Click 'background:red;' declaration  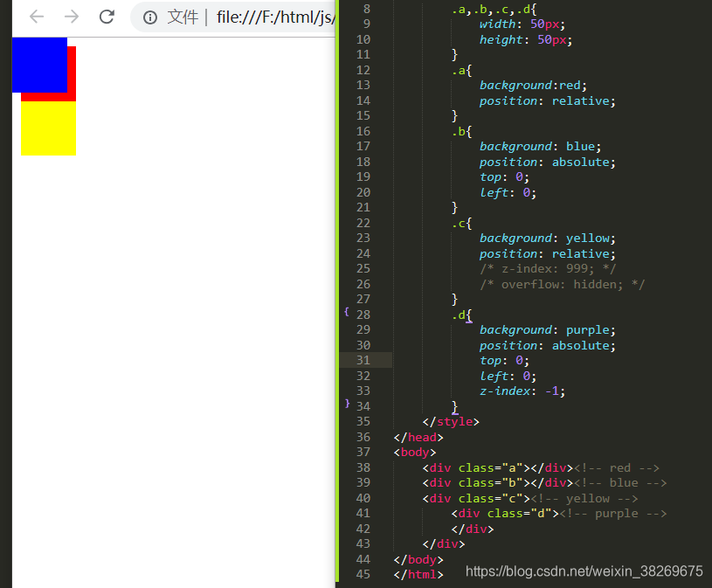point(533,86)
